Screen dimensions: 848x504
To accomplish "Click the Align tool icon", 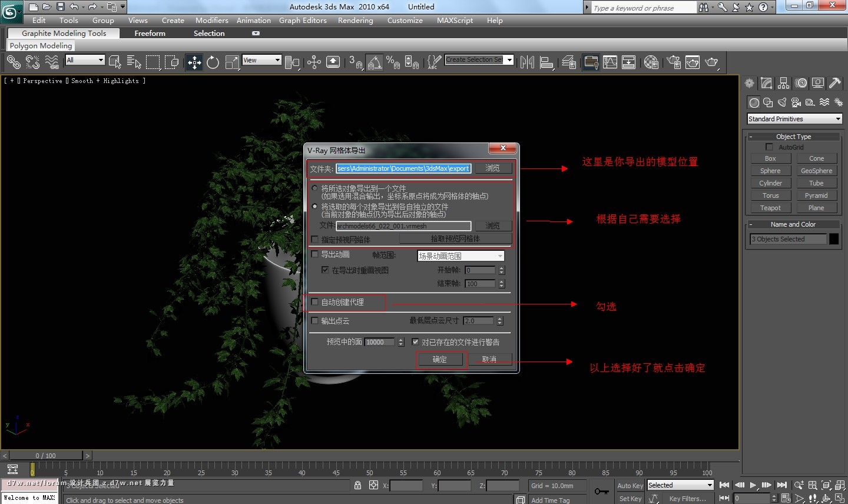I will [x=546, y=62].
